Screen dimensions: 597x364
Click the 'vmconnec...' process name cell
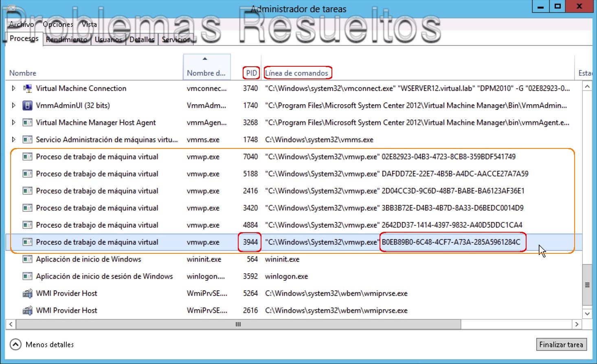tap(206, 88)
